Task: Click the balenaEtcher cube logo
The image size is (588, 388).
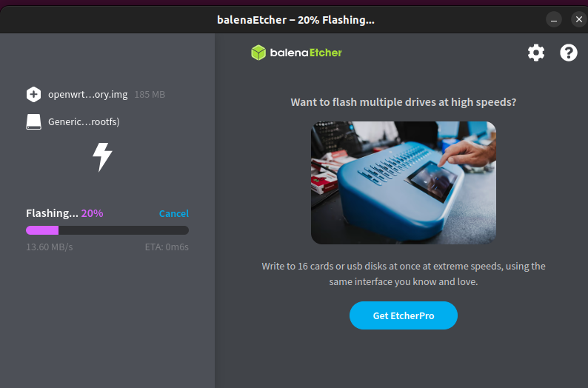Action: [258, 53]
